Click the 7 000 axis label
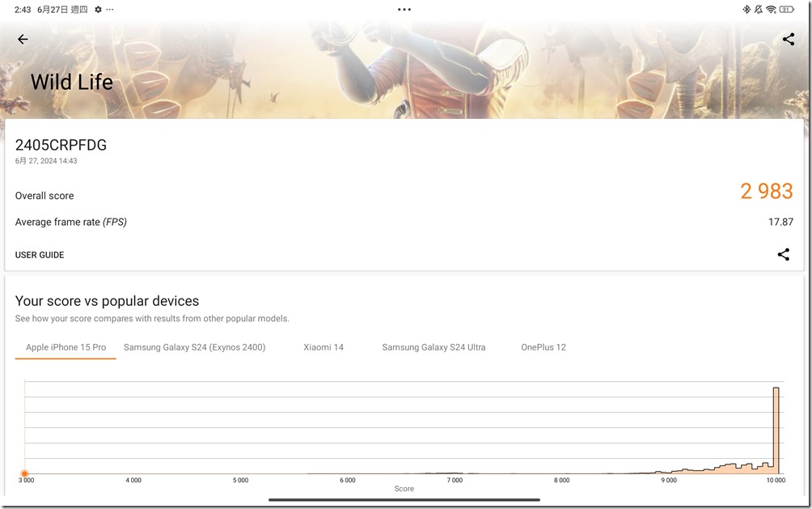812x509 pixels. click(x=455, y=481)
